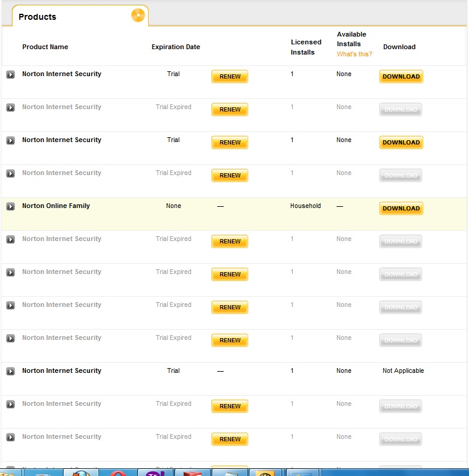Image resolution: width=469 pixels, height=476 pixels.
Task: Renew the row directly above Norton Online Family
Action: point(230,176)
